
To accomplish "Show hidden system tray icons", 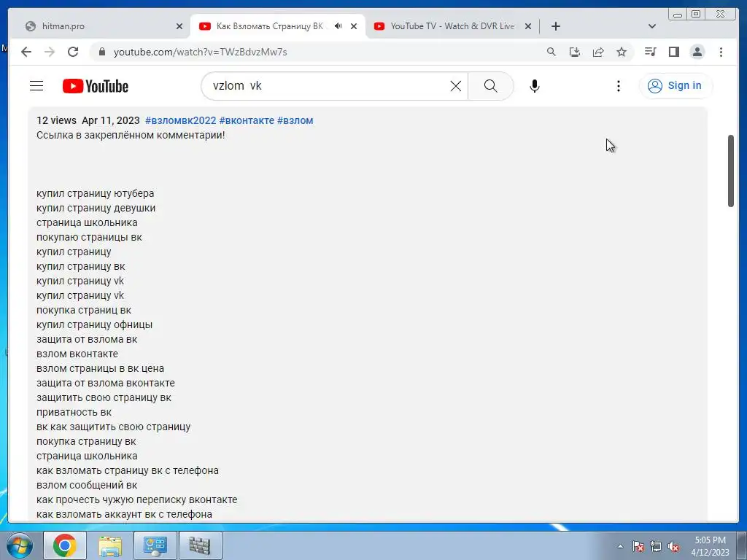I will tap(620, 546).
